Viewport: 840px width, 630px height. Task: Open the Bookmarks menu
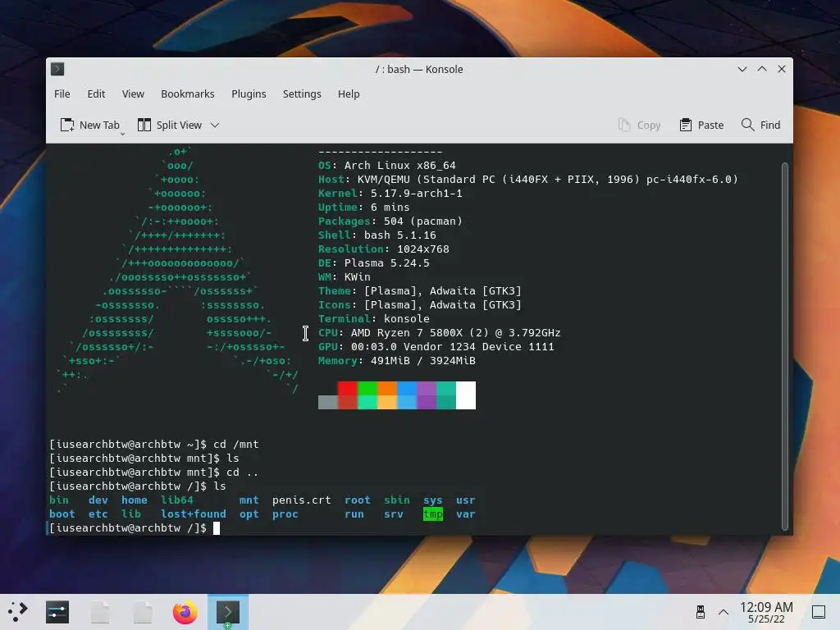click(188, 94)
